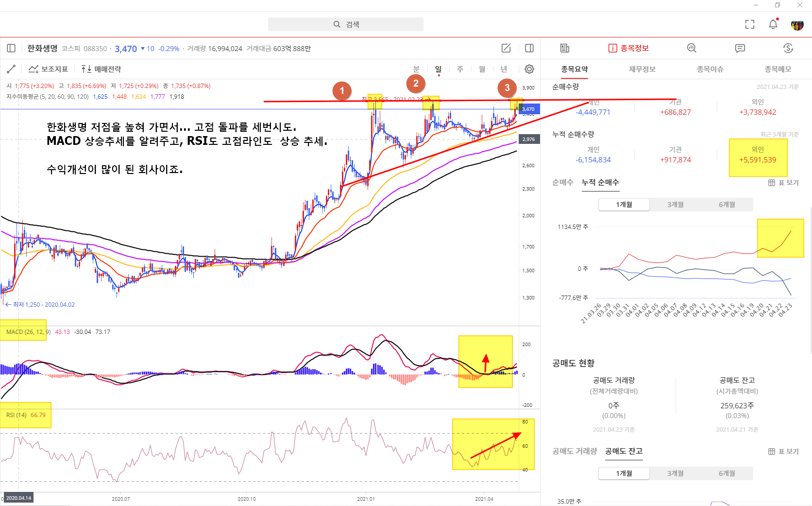Restore the application window
Viewport: 812px width, 506px height.
778,5
